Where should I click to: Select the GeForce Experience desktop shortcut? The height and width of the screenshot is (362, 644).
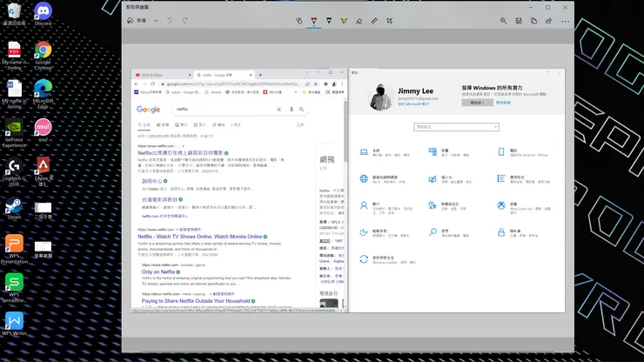tap(14, 133)
